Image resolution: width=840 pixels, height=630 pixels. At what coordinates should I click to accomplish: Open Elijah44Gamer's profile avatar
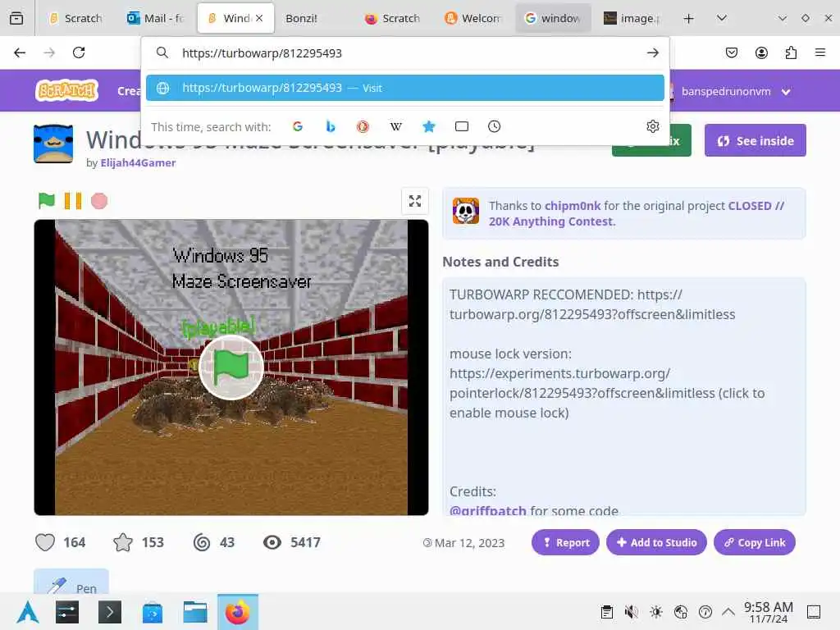(x=53, y=143)
